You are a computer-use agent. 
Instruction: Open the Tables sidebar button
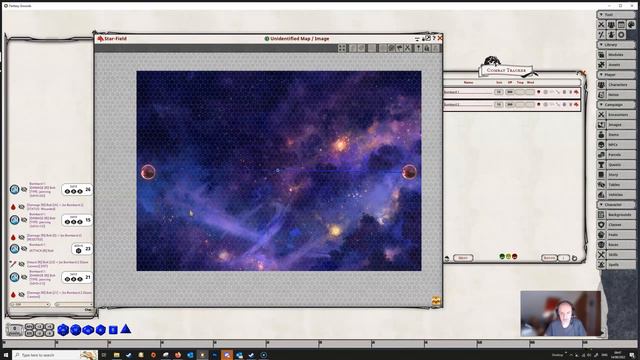click(616, 184)
